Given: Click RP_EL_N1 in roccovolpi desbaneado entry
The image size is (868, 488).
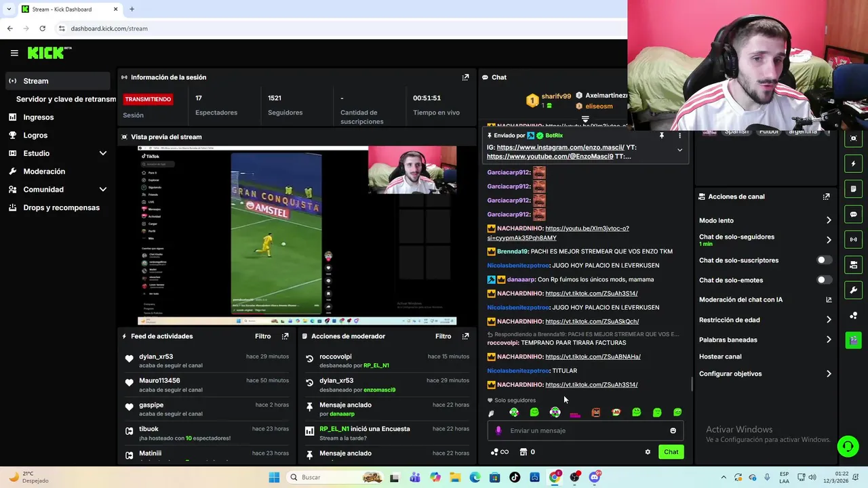Looking at the screenshot, I should (x=376, y=365).
